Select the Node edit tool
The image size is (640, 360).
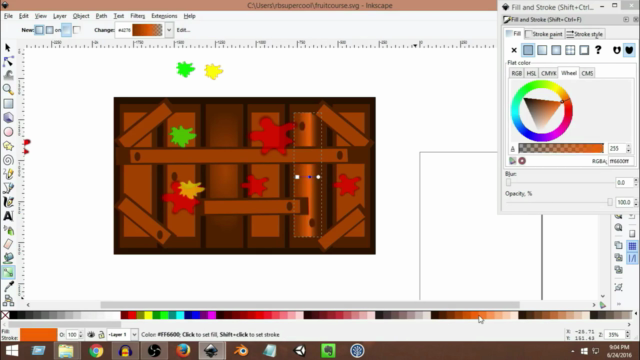(8, 62)
